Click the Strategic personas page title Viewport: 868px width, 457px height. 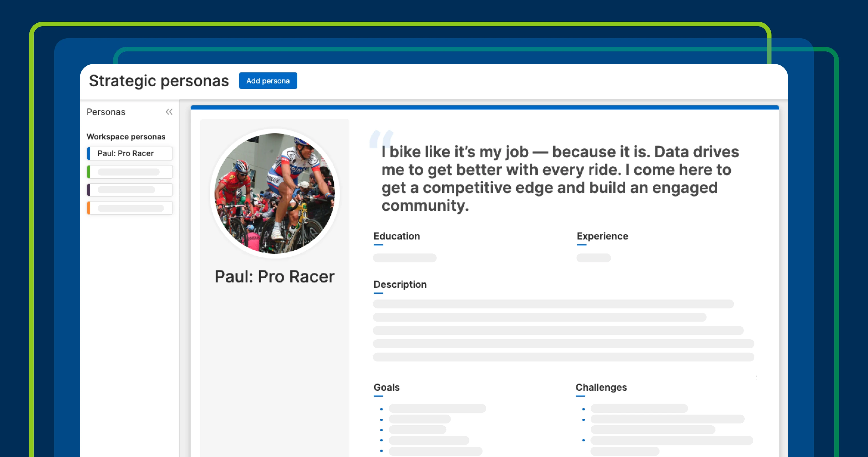tap(159, 81)
